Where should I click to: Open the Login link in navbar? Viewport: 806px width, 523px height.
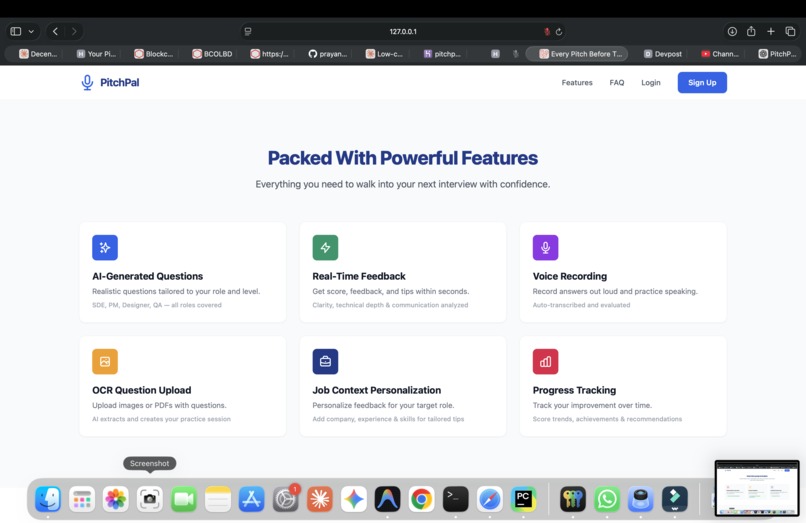pos(650,82)
